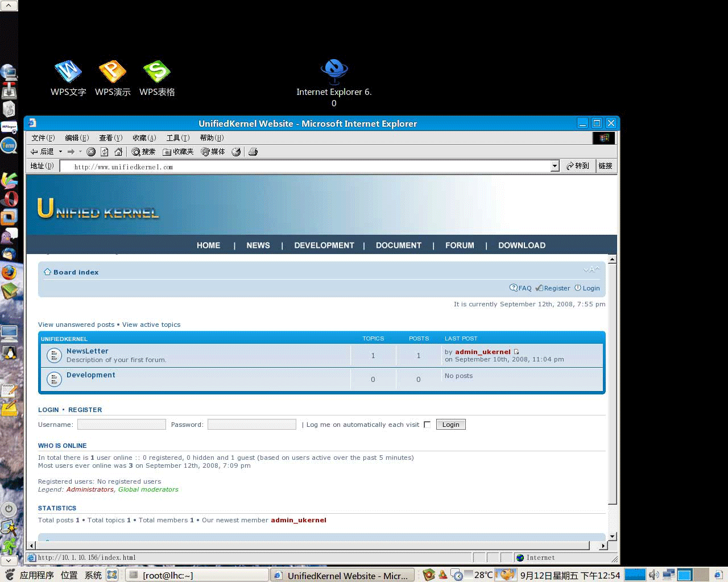Open the 查看(V) menu
728x582 pixels.
pyautogui.click(x=111, y=138)
